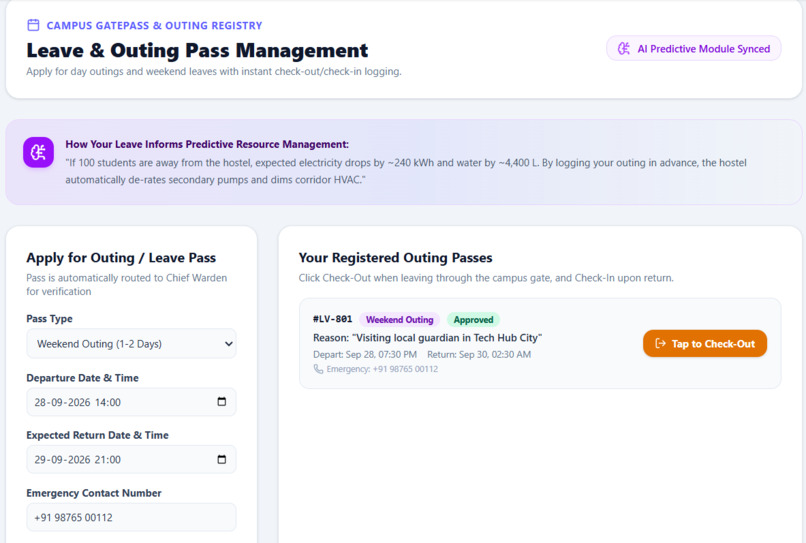
Task: Click the 'Pass Type' label
Action: pos(49,319)
